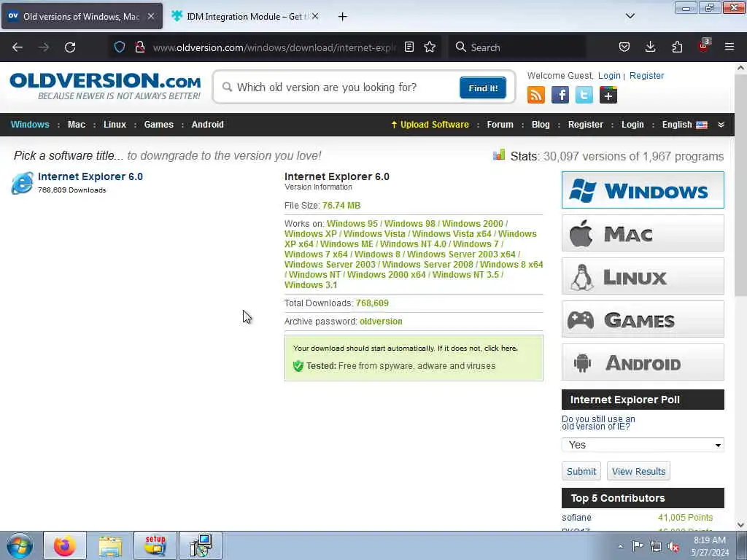
Task: Focus the browser Search box
Action: 517,47
